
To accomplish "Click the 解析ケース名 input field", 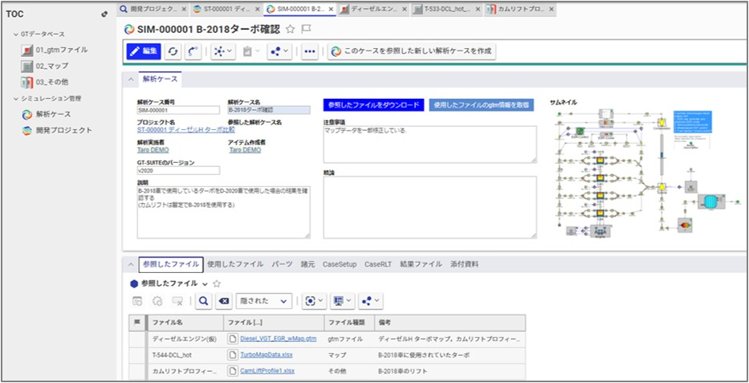I will point(268,110).
